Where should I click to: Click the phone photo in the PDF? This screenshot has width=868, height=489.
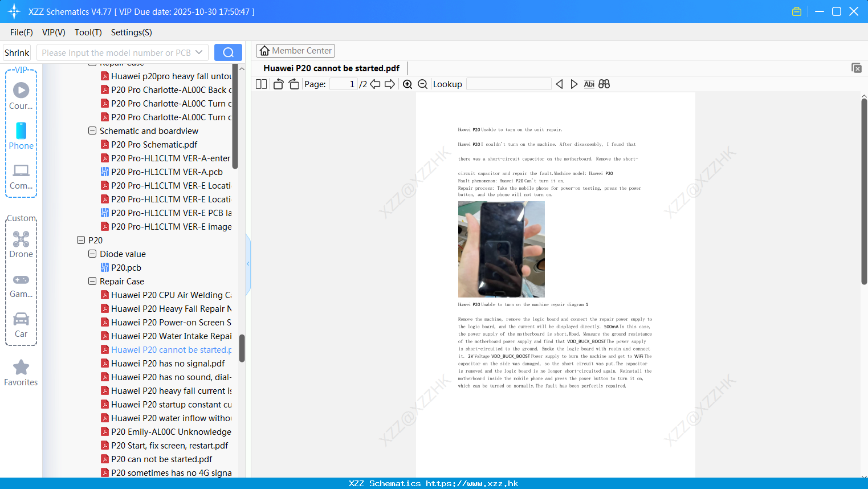coord(502,249)
